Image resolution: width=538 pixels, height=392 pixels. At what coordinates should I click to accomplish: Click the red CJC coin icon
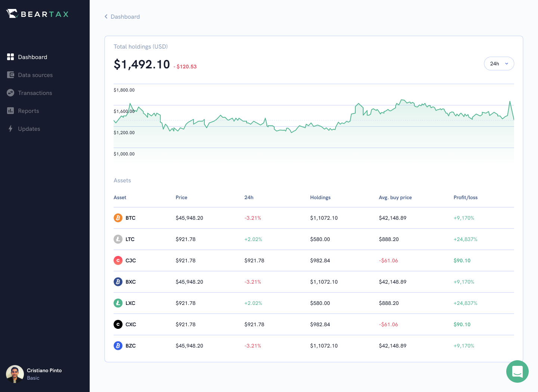pos(118,260)
